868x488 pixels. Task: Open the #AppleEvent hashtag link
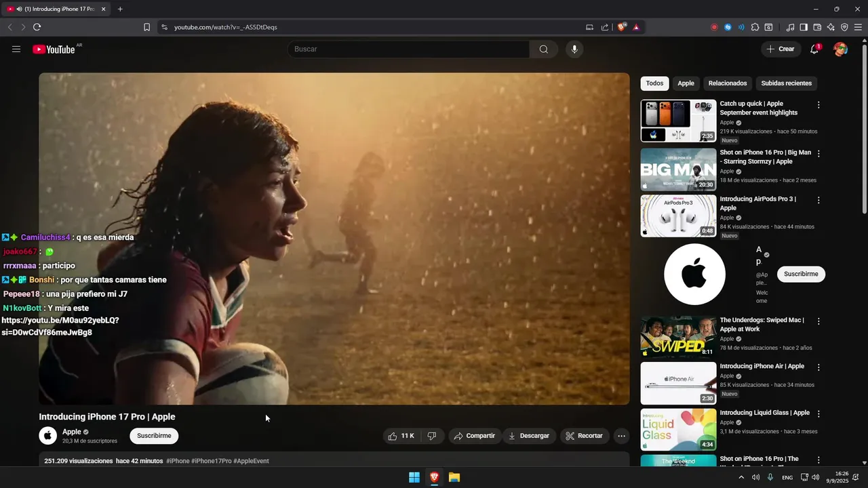pos(251,461)
